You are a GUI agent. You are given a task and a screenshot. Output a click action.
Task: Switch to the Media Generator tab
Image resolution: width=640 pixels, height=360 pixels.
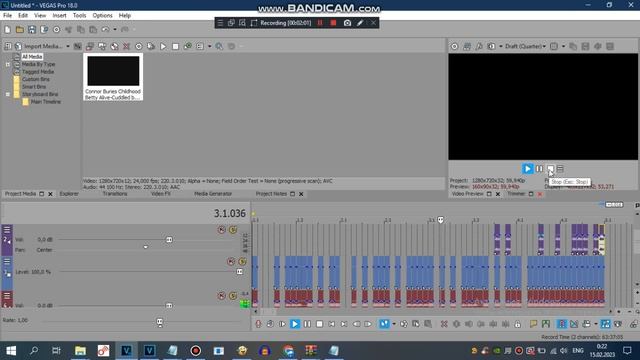point(213,193)
